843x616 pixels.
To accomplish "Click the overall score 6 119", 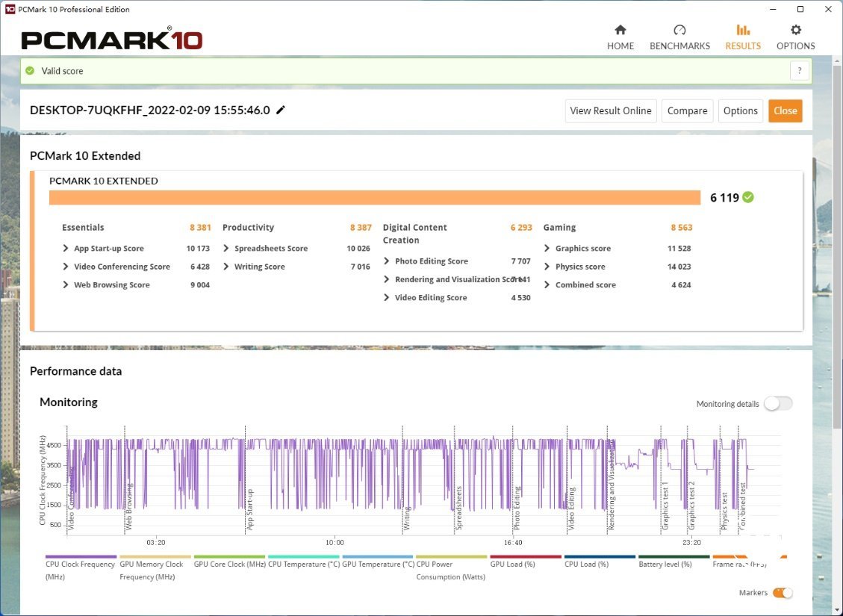I will [724, 198].
